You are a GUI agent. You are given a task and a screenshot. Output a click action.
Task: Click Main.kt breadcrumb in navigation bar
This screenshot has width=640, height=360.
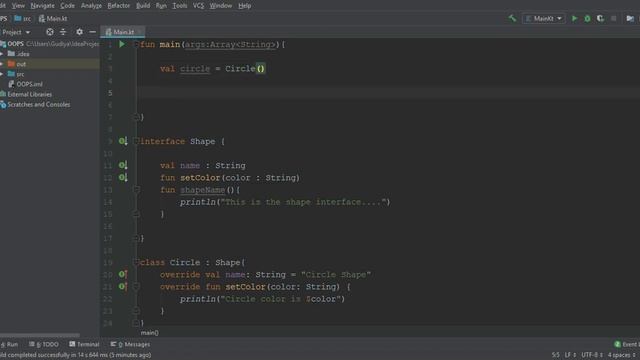click(53, 18)
